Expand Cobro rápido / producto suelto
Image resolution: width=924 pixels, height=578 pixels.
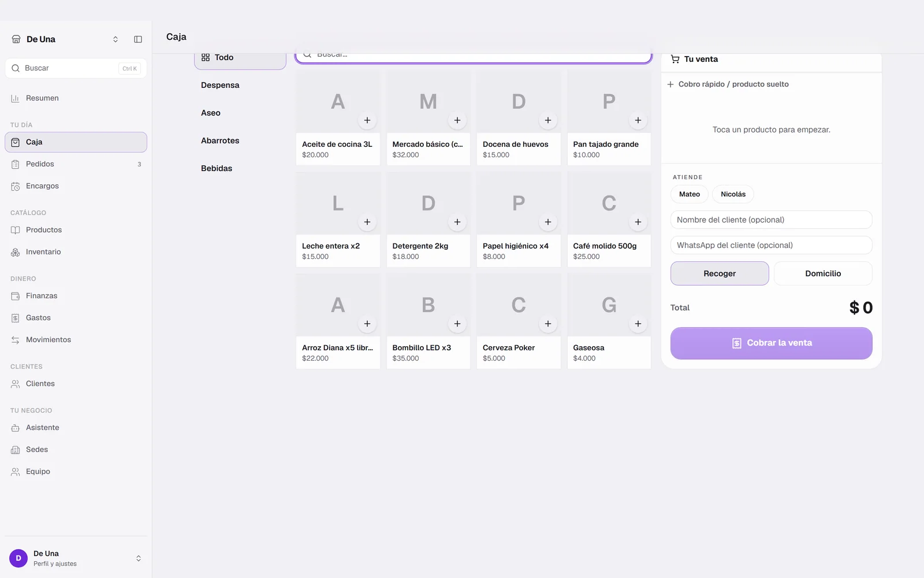[728, 84]
